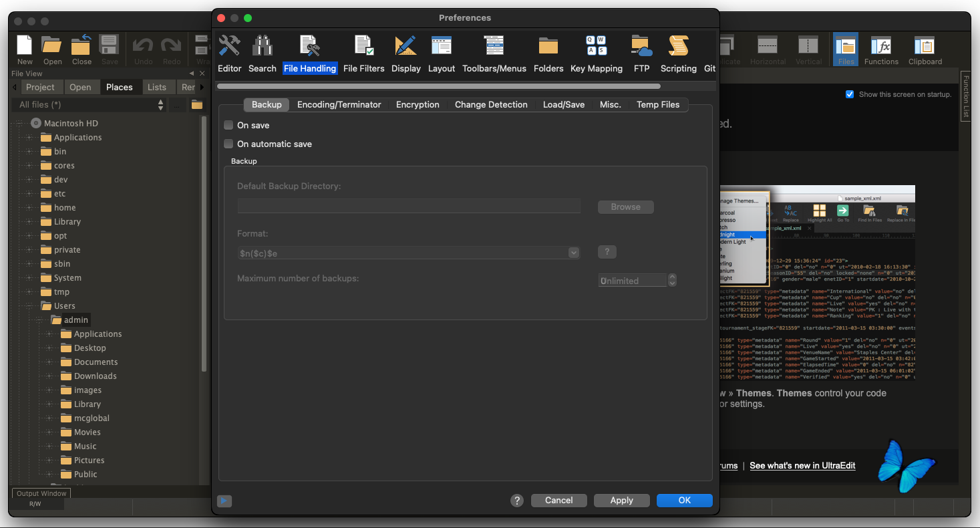The width and height of the screenshot is (980, 528).
Task: Open the All files (*) filter dropdown
Action: [x=89, y=105]
